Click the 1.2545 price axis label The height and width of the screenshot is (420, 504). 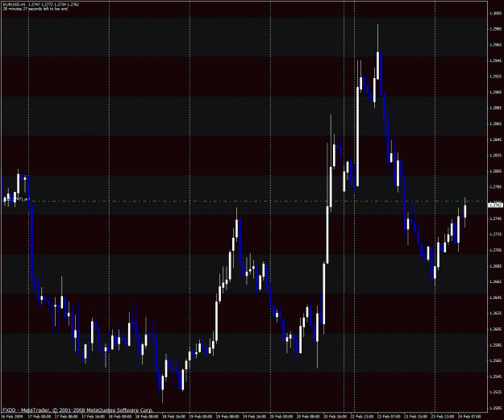pos(495,376)
